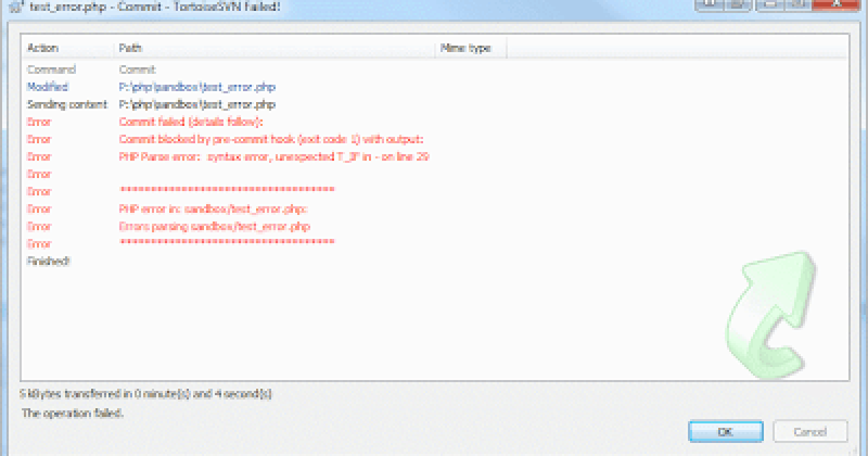Select 'Errors parsing sandbox/test_error.php' line

(215, 227)
